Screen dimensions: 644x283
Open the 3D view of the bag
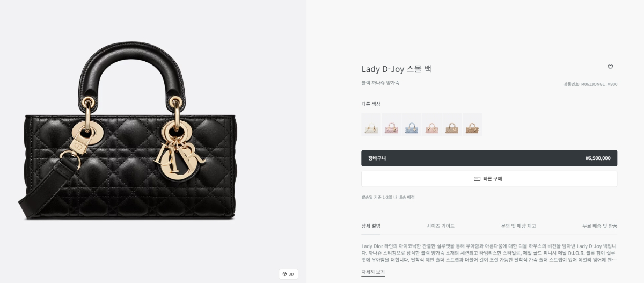point(288,274)
